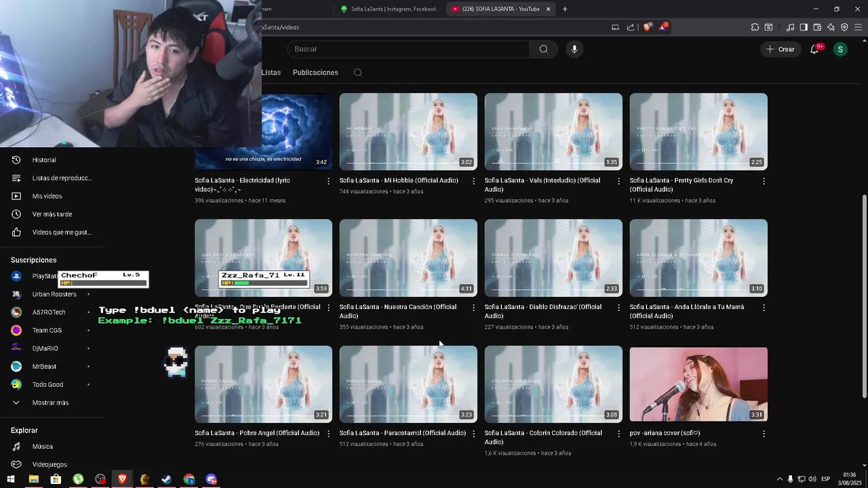868x488 pixels.
Task: Click the install-app screen icon in the address bar
Action: pyautogui.click(x=615, y=27)
